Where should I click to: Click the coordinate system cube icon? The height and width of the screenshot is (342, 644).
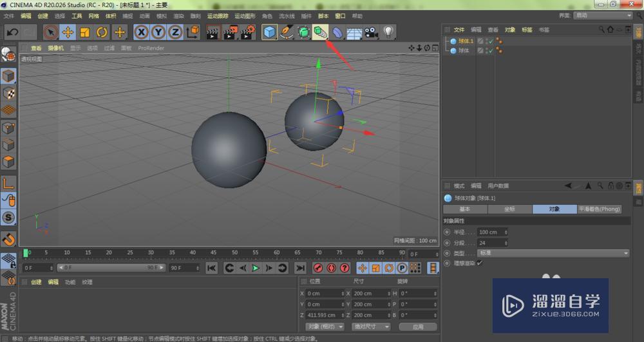coord(193,32)
